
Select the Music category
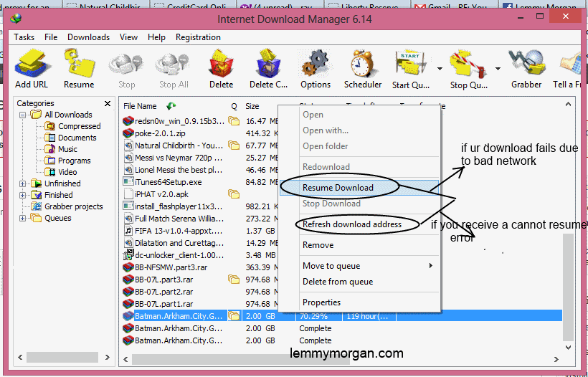pos(67,149)
